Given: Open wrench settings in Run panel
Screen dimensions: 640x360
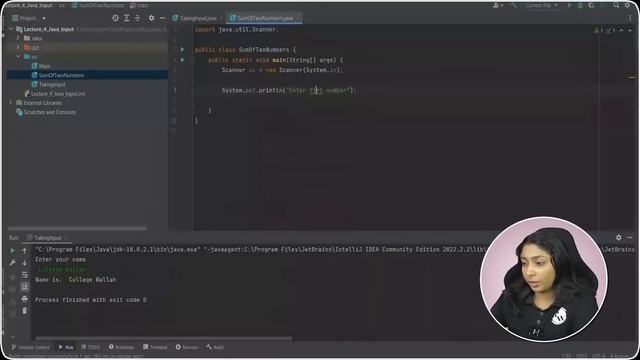Looking at the screenshot, I should point(12,262).
